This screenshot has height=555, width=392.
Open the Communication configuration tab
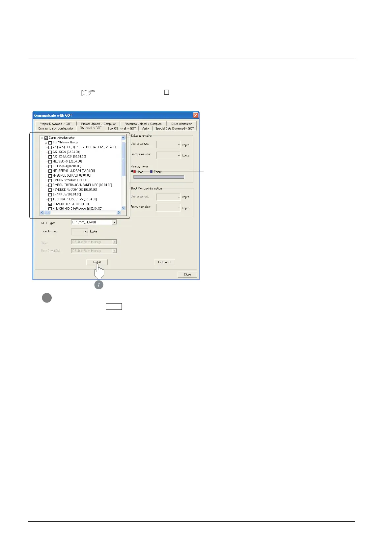click(56, 129)
